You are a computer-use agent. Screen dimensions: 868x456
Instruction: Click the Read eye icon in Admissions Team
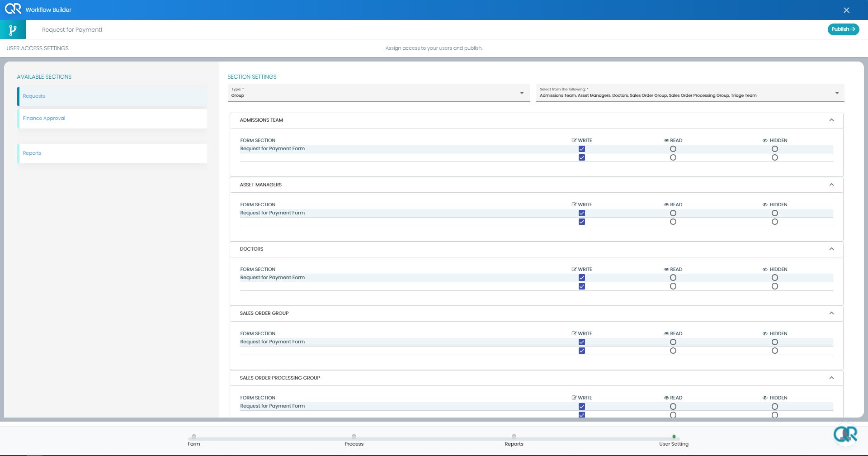666,141
